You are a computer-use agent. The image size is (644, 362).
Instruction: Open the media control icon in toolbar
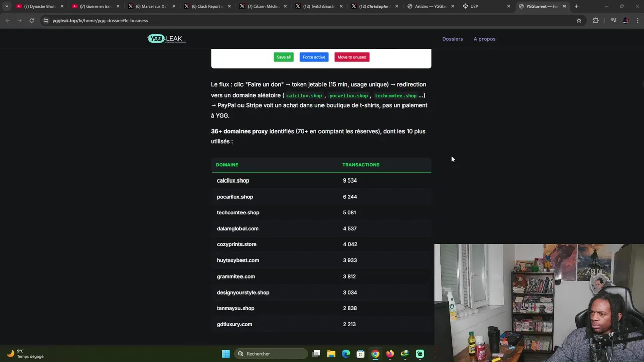[613, 21]
